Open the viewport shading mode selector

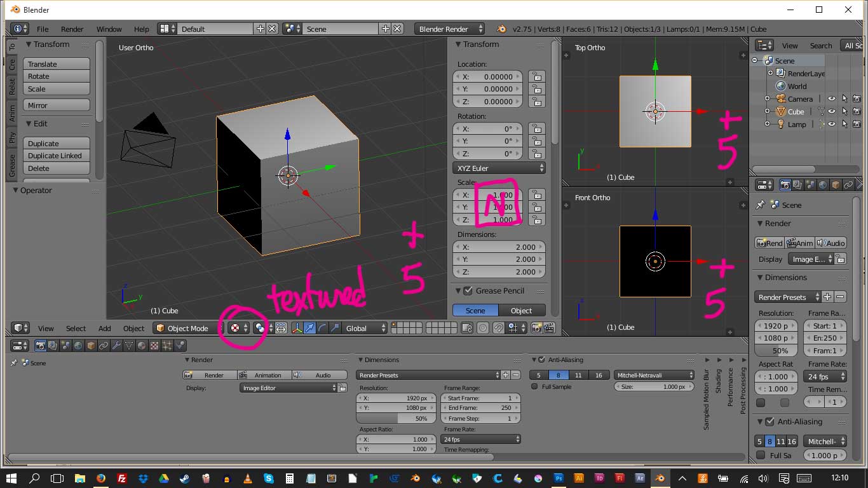point(239,328)
